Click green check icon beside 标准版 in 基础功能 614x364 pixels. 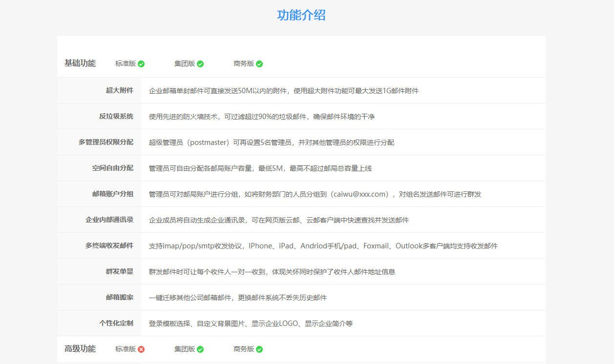point(141,64)
